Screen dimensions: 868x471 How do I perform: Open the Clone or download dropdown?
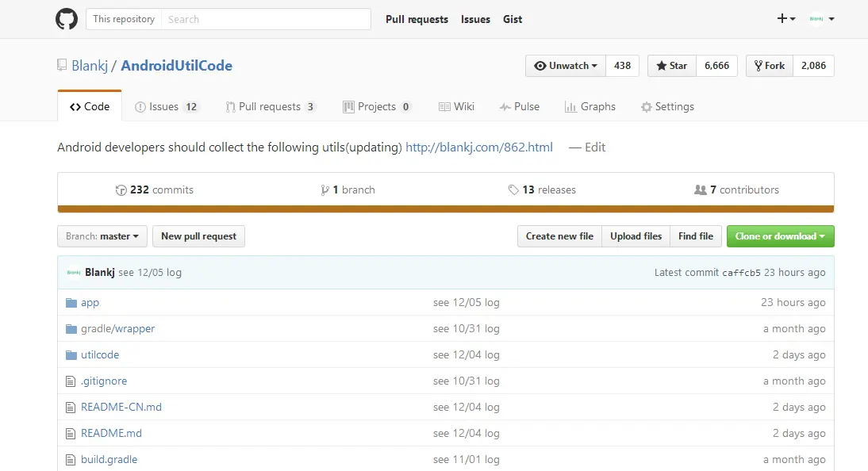(780, 236)
